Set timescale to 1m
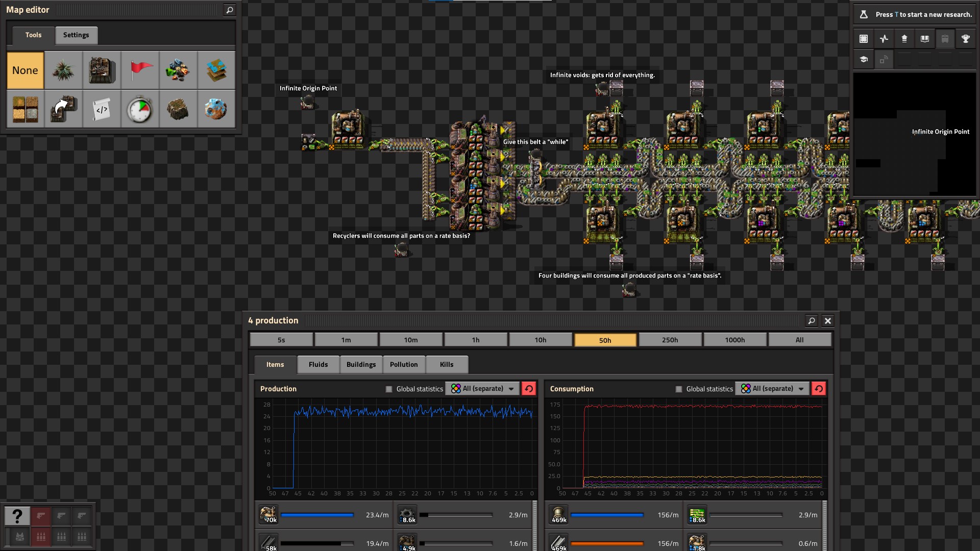This screenshot has height=551, width=980. click(346, 340)
